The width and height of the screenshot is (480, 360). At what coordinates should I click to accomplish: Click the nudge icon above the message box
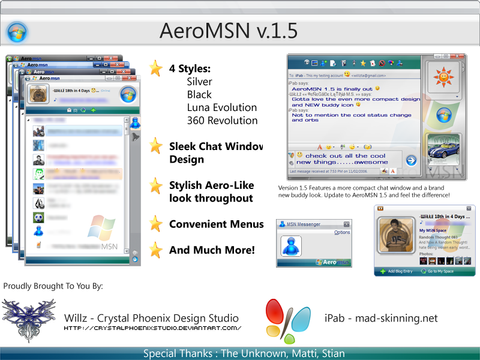click(368, 147)
